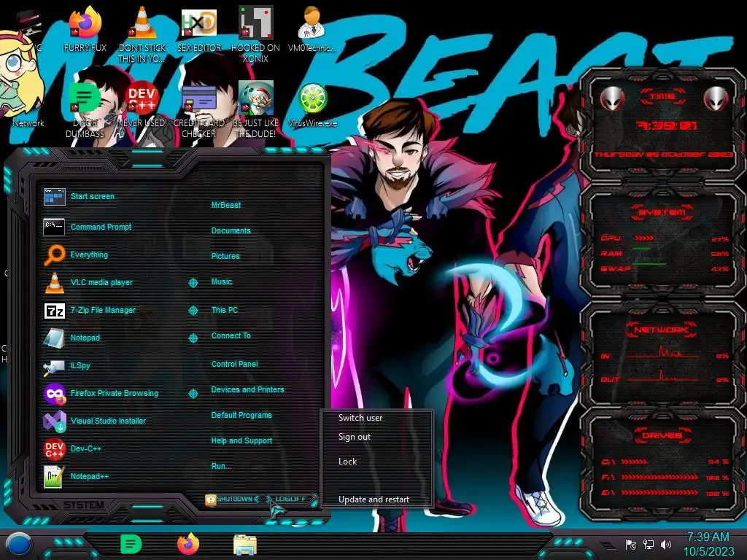
Task: Open Firefox from the taskbar
Action: 188,544
